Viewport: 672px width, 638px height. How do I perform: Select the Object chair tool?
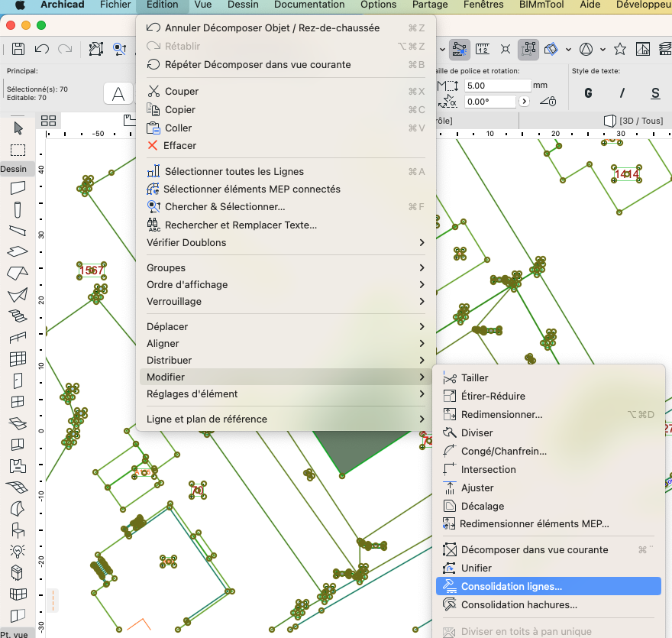[18, 530]
